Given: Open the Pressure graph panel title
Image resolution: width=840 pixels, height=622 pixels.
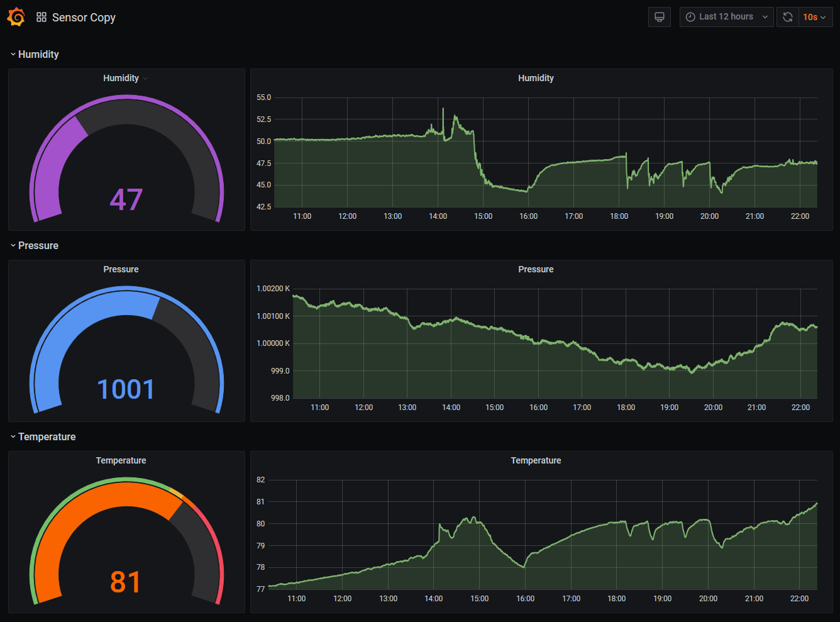Looking at the screenshot, I should click(x=536, y=269).
